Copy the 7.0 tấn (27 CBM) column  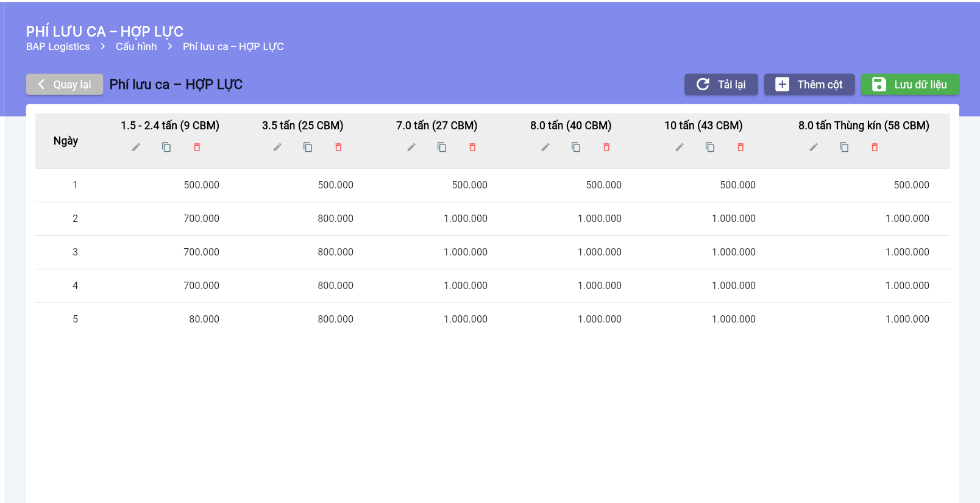[442, 147]
